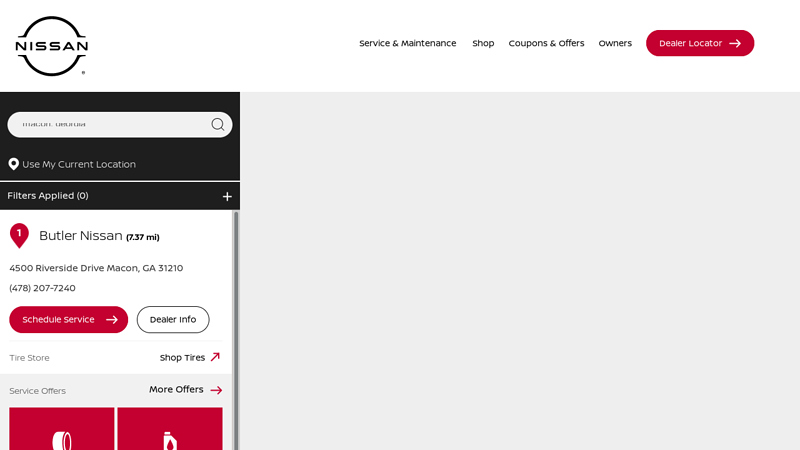The width and height of the screenshot is (800, 450).
Task: Click the More Offers arrow icon
Action: [216, 390]
